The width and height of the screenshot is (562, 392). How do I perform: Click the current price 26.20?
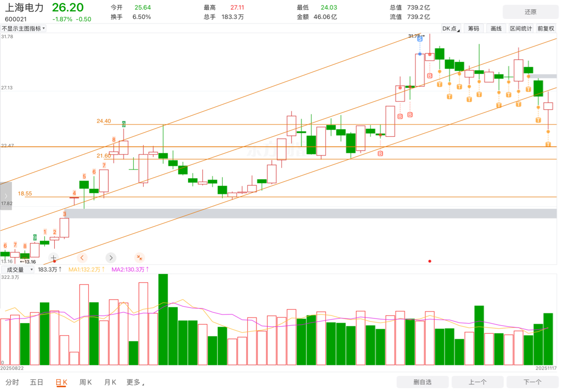[68, 7]
